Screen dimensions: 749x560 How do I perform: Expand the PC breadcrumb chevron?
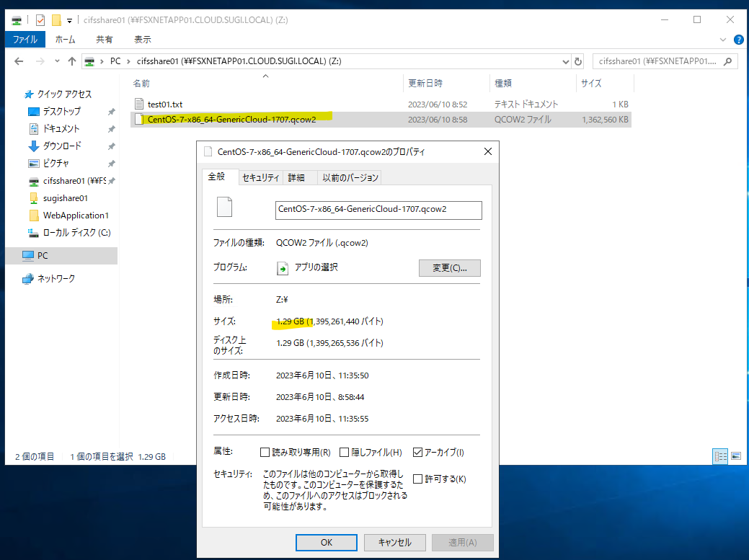(130, 61)
